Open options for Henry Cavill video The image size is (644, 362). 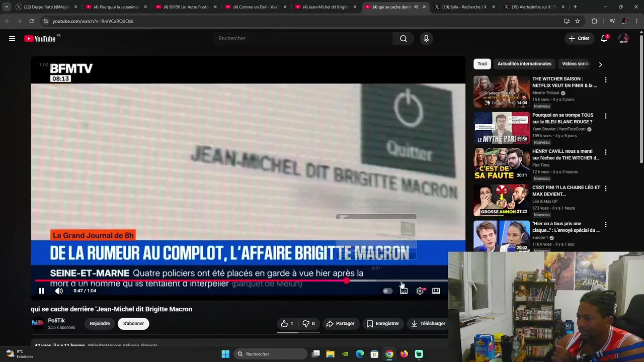tap(605, 152)
